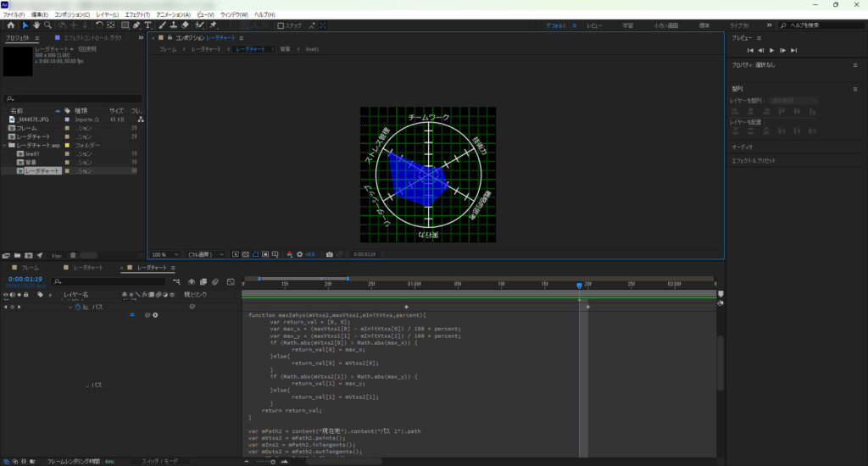Select the Rectangle shape tool

point(125,25)
